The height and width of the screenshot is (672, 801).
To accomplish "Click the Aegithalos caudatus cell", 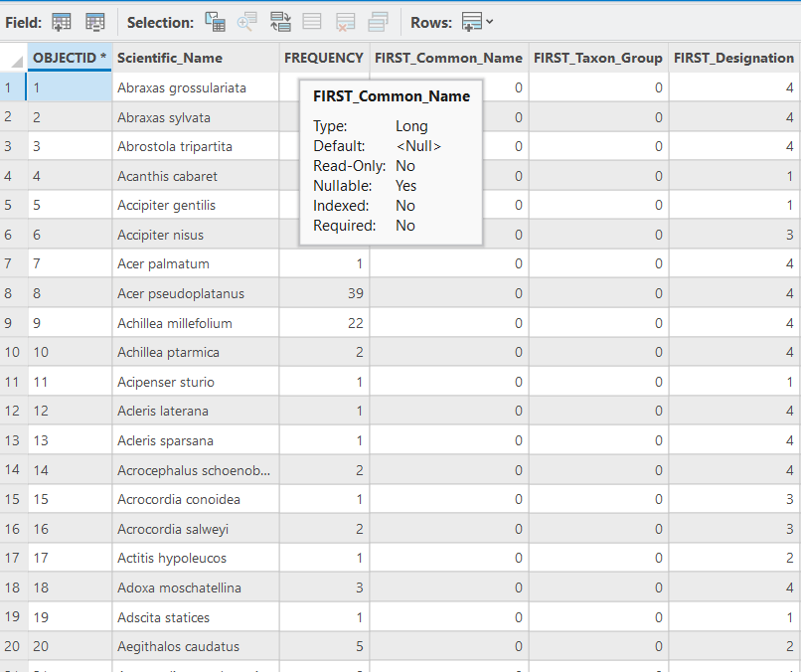I will click(x=196, y=647).
